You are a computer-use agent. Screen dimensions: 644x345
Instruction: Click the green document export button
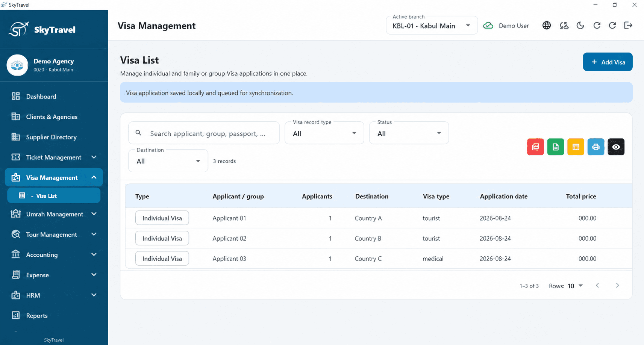(556, 147)
